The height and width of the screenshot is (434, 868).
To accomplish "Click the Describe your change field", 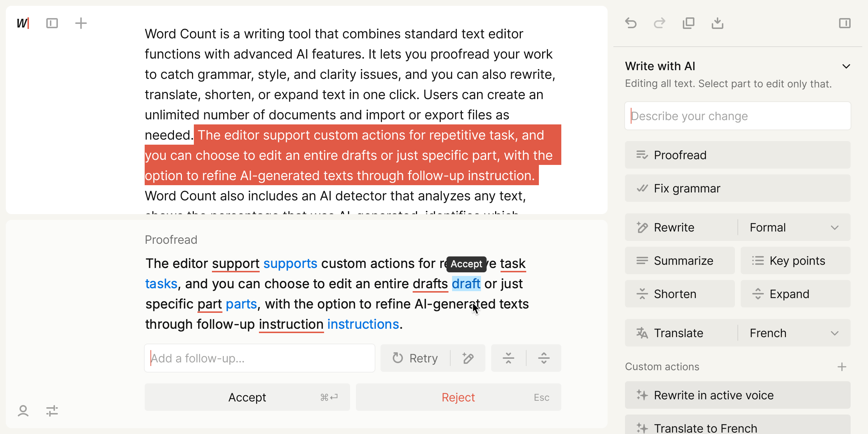I will (738, 116).
